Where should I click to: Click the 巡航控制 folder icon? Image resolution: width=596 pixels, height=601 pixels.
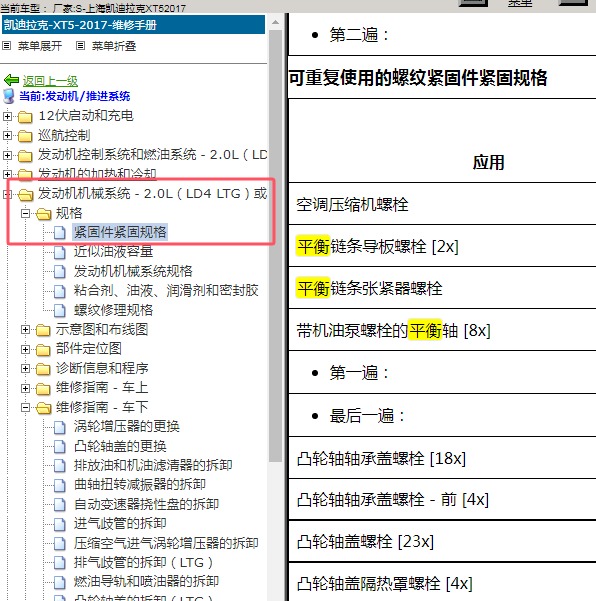coord(25,136)
